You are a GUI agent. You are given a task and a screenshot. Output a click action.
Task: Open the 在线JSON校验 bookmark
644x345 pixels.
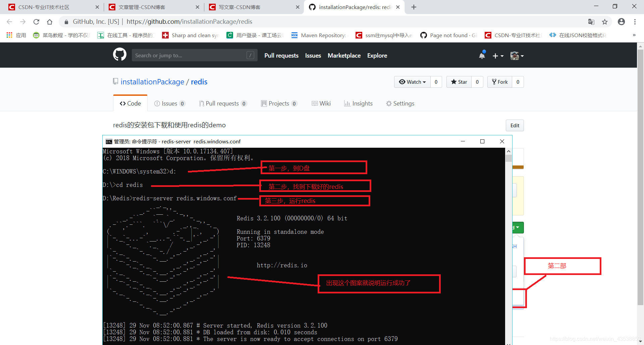[x=578, y=35]
